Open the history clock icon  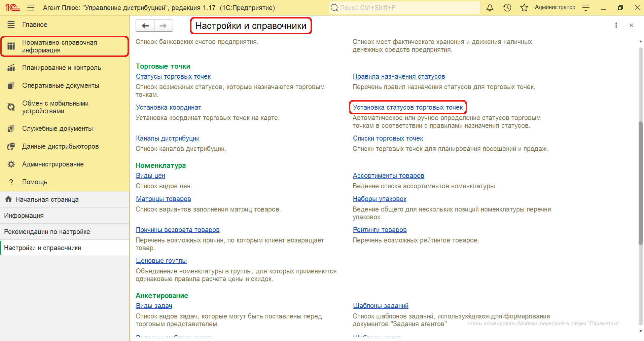pyautogui.click(x=507, y=8)
